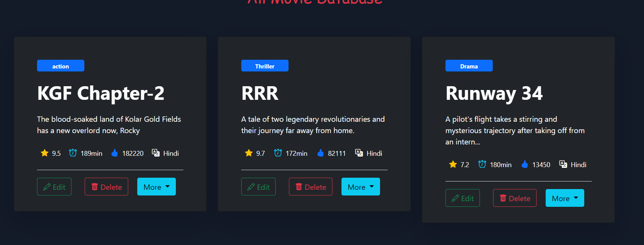
Task: Click the thumbs-up likes icon on RRR card
Action: click(x=320, y=153)
